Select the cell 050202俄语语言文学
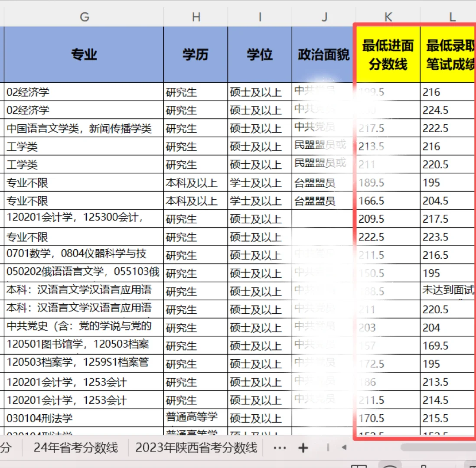 84,273
